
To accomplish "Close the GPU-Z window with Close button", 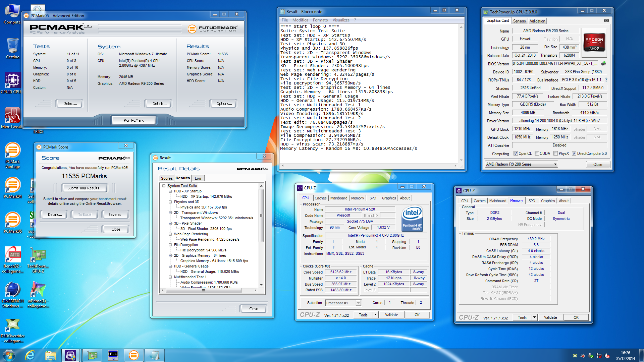I will point(597,165).
